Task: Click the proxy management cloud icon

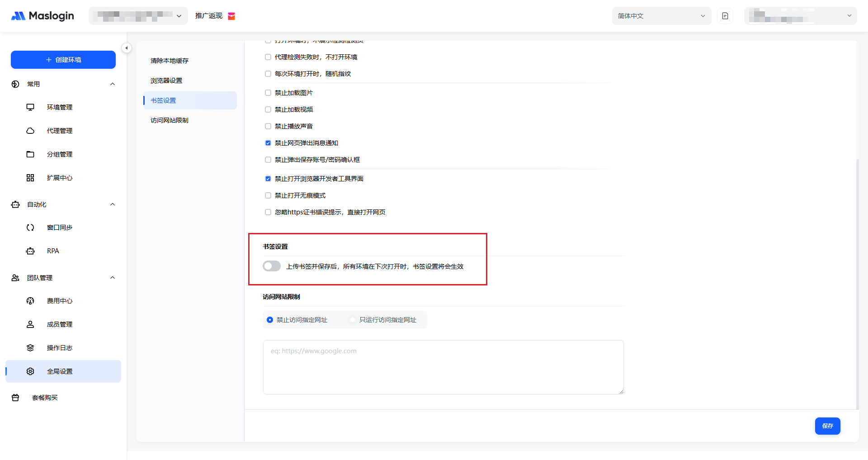Action: pos(30,131)
